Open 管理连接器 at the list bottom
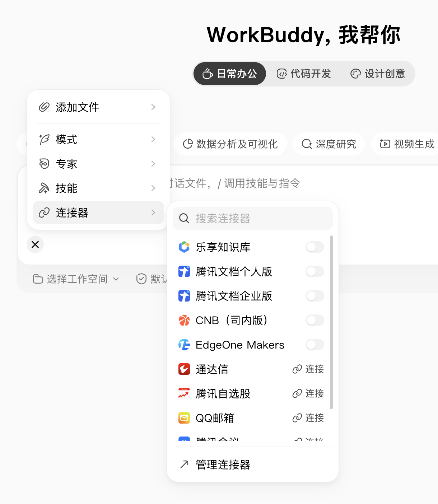The width and height of the screenshot is (438, 504). tap(253, 465)
